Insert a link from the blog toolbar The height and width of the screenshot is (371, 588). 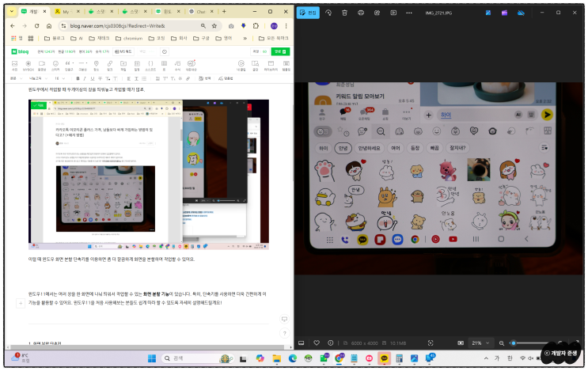[x=110, y=65]
